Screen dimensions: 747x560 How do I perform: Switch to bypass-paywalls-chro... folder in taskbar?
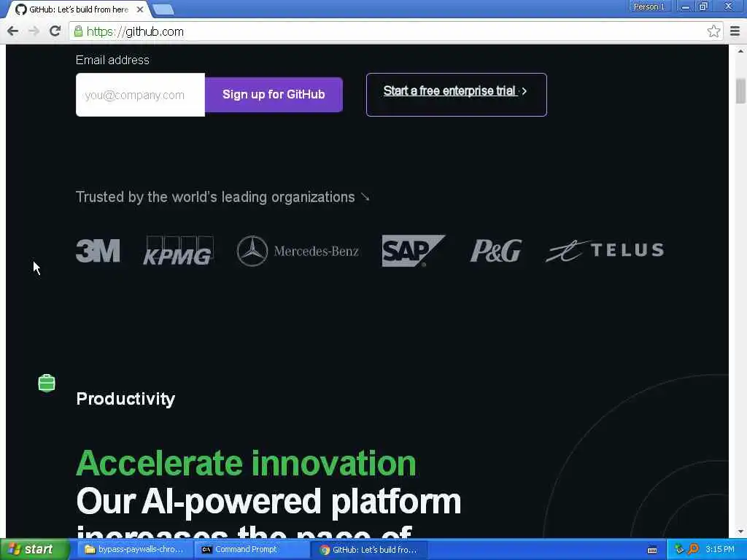[x=134, y=550]
